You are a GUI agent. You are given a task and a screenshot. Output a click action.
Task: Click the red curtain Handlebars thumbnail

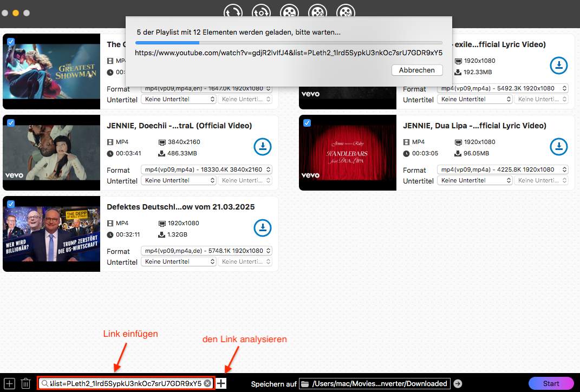click(x=348, y=152)
